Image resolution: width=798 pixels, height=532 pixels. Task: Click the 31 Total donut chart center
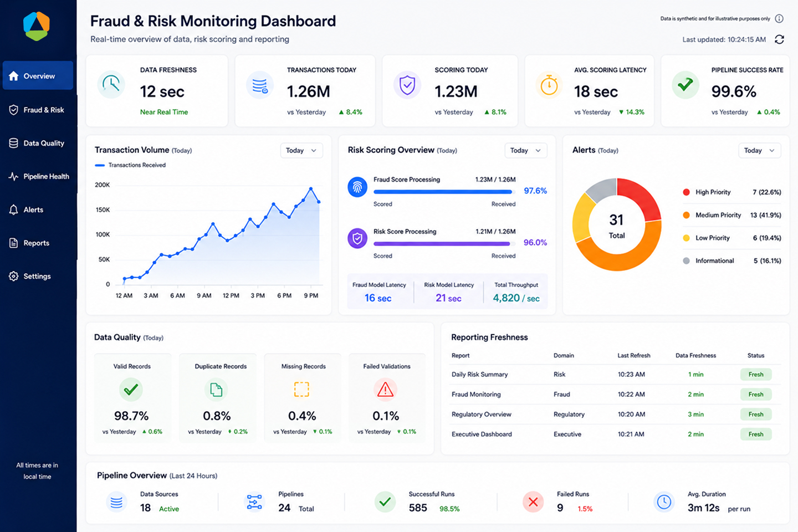pos(617,226)
